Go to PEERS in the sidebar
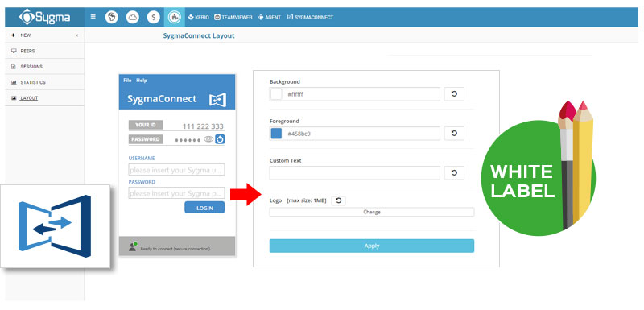 (27, 51)
